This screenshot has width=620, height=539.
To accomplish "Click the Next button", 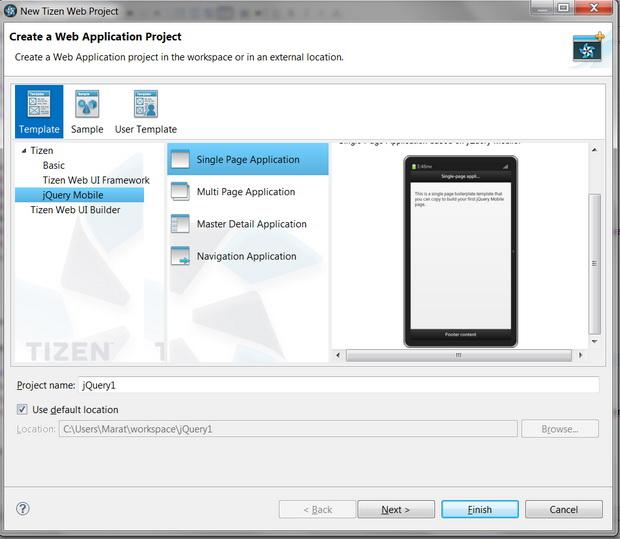I will 396,509.
